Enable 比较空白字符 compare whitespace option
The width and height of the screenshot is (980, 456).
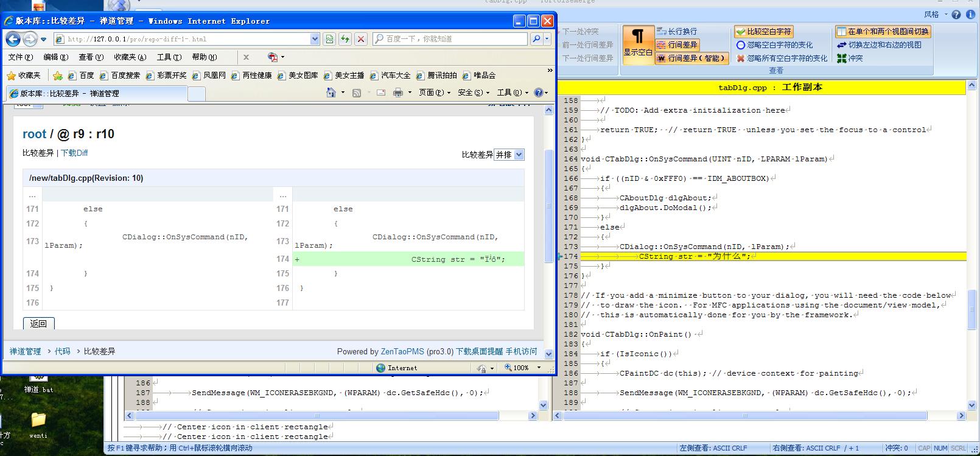[763, 32]
